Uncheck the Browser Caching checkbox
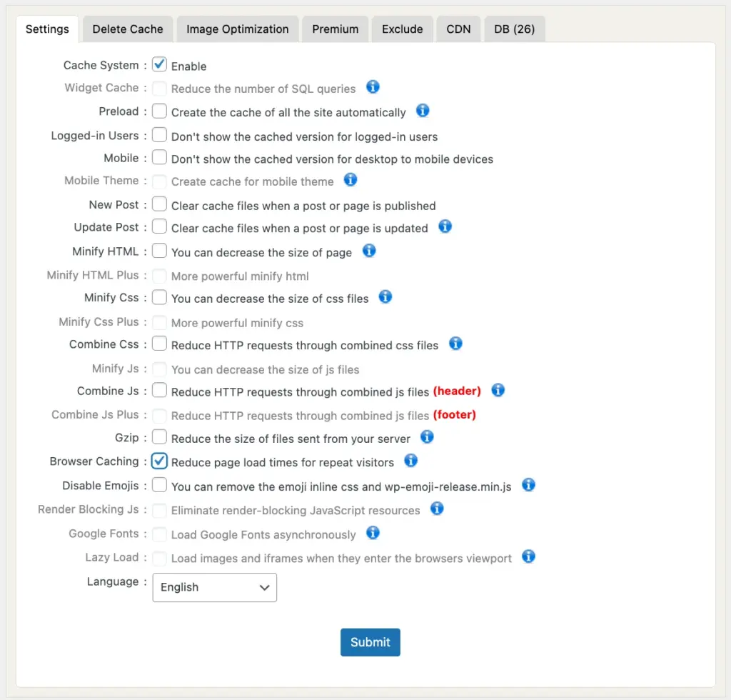Image resolution: width=731 pixels, height=700 pixels. 159,461
